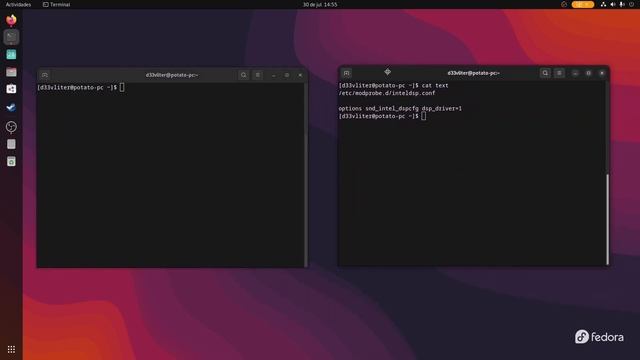Click the prompt line in the left terminal
This screenshot has height=360, width=640.
coord(81,87)
